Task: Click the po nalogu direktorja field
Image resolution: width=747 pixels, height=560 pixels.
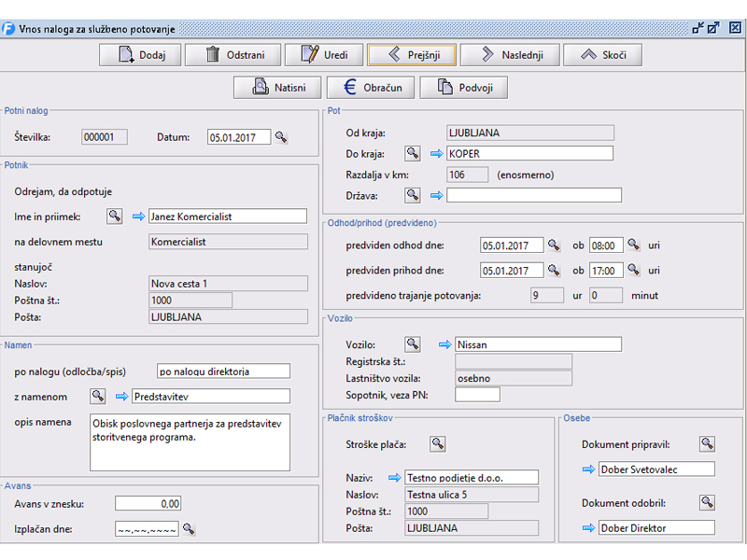Action: pos(223,371)
